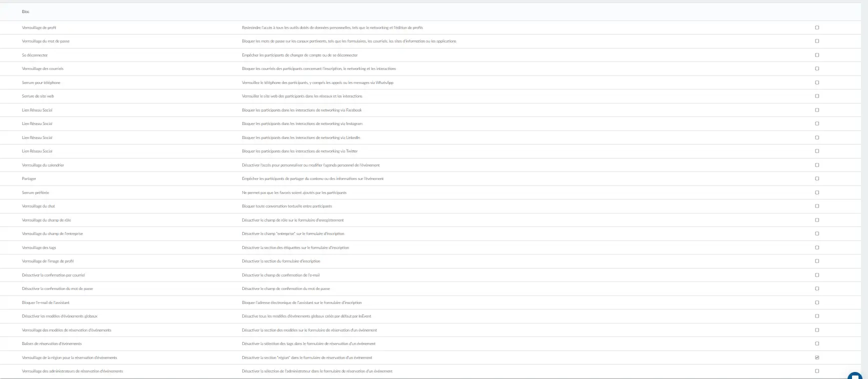Select 'Restreindre l'accès à tous les outils' description
The image size is (868, 379).
tap(333, 27)
